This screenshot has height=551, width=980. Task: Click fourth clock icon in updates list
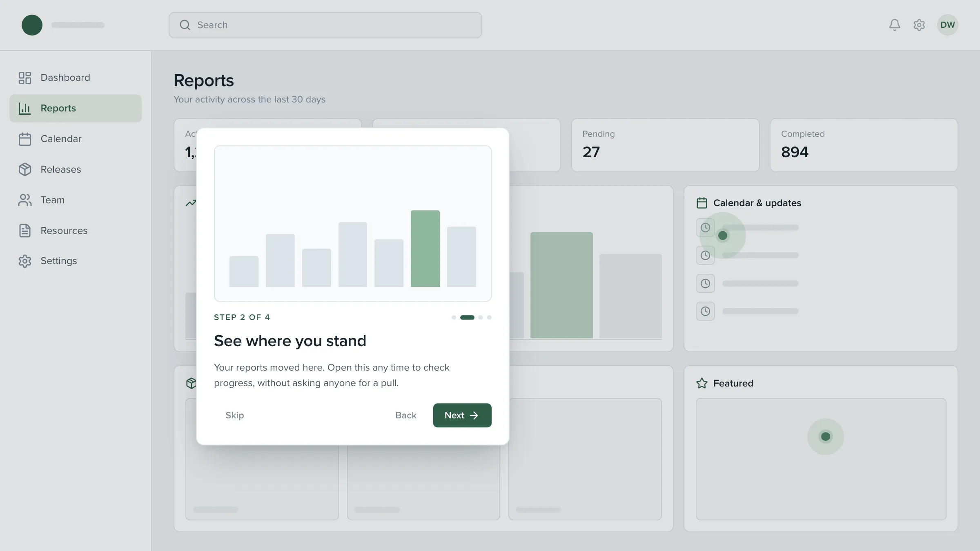(705, 311)
